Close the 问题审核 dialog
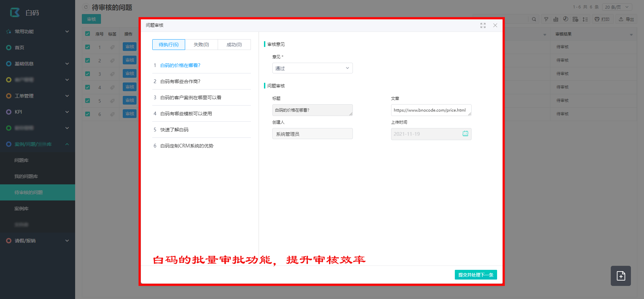The image size is (644, 299). 495,25
